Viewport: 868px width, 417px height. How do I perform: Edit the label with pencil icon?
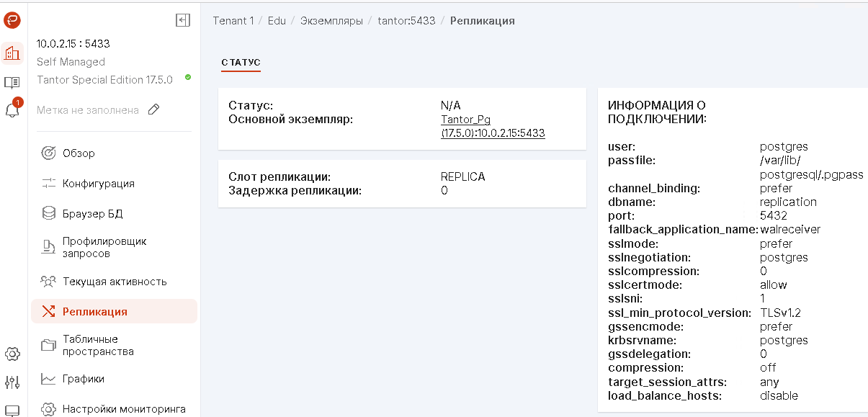point(153,110)
